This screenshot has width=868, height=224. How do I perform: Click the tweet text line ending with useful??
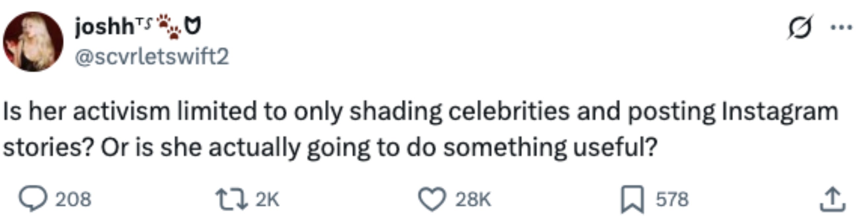point(330,147)
